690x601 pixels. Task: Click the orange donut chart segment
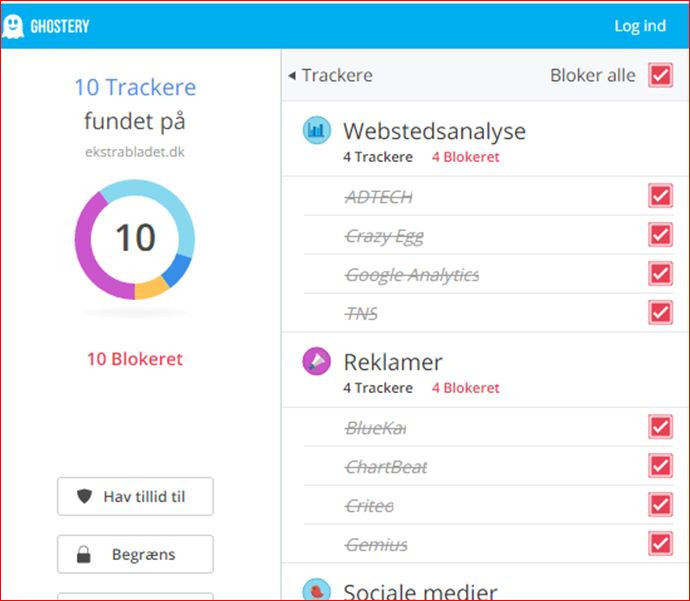pyautogui.click(x=151, y=289)
